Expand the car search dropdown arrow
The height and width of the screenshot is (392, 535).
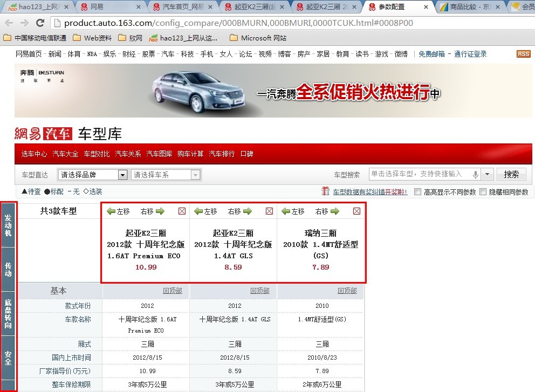tap(487, 174)
